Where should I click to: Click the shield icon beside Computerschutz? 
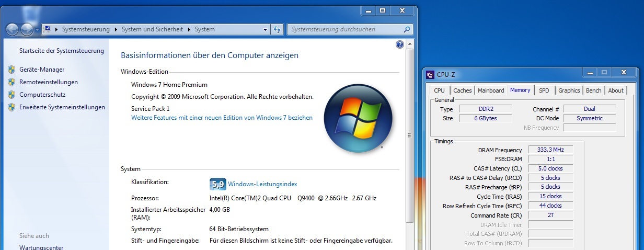click(11, 95)
